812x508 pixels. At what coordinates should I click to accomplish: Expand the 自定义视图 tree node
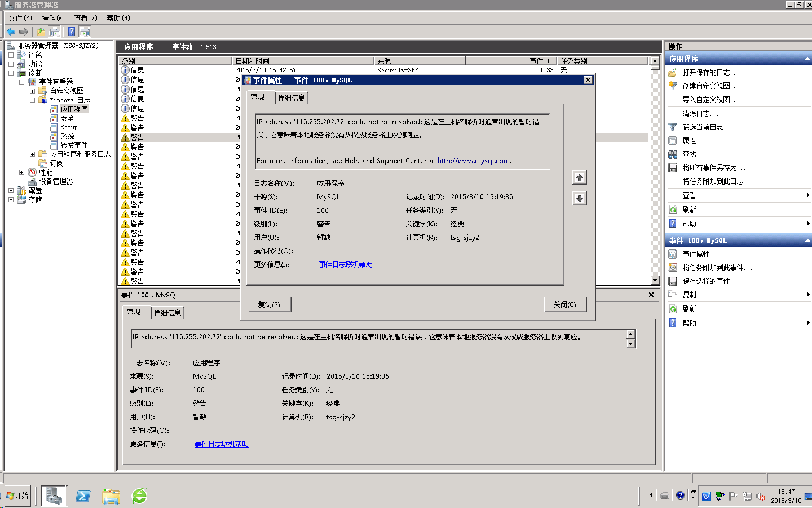[32, 91]
